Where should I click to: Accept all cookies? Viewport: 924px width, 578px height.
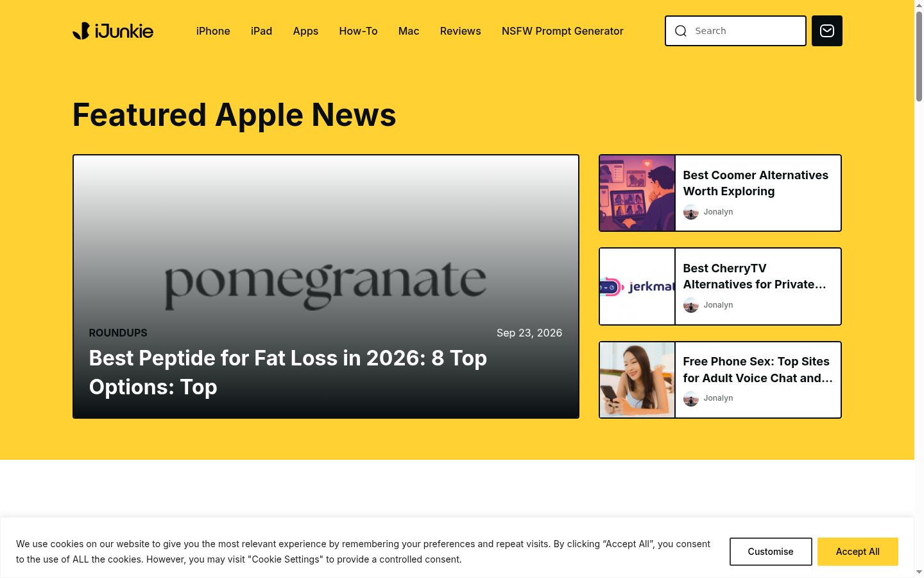click(858, 552)
